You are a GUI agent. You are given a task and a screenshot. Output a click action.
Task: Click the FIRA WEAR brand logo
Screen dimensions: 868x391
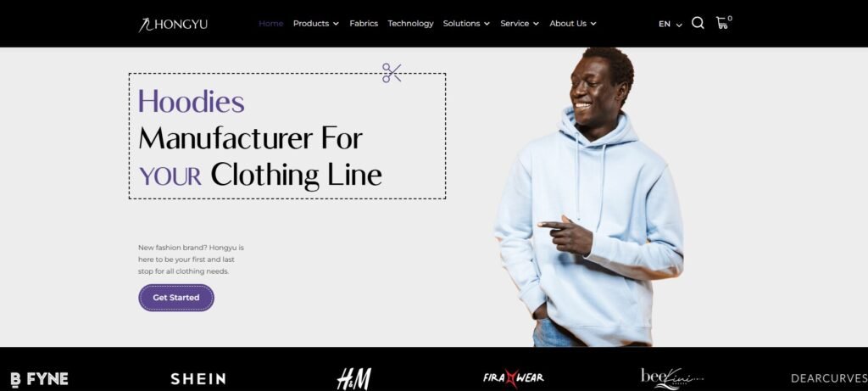[513, 378]
